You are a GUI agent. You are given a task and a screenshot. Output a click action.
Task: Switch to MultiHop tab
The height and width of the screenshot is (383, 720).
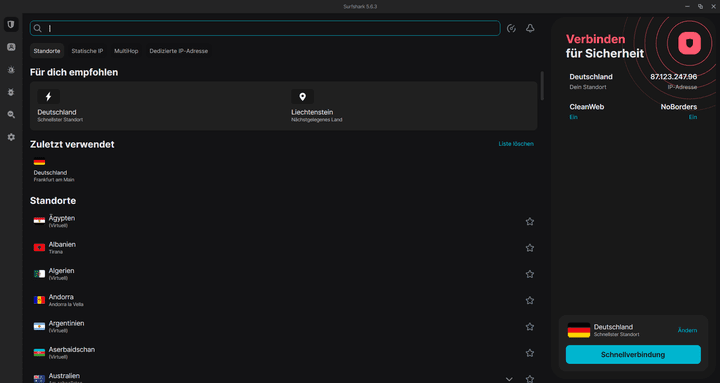point(126,51)
